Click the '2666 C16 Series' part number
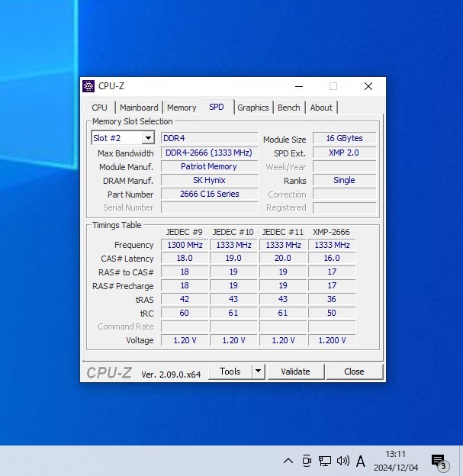 pyautogui.click(x=209, y=194)
